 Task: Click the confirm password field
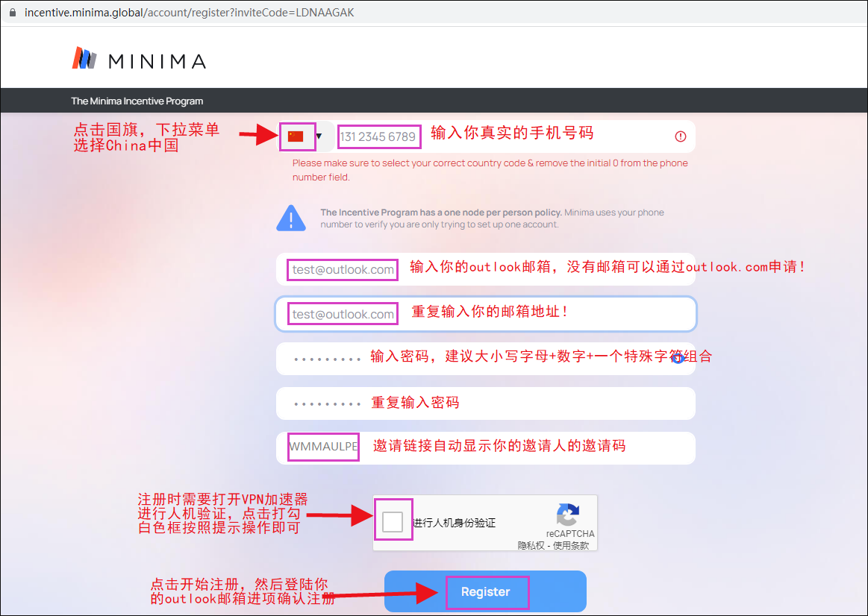[485, 403]
